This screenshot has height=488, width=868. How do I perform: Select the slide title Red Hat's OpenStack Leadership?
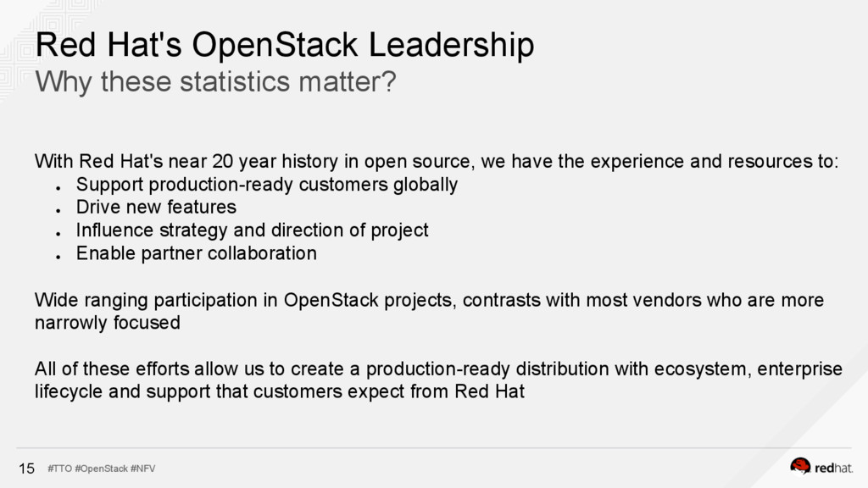tap(285, 45)
